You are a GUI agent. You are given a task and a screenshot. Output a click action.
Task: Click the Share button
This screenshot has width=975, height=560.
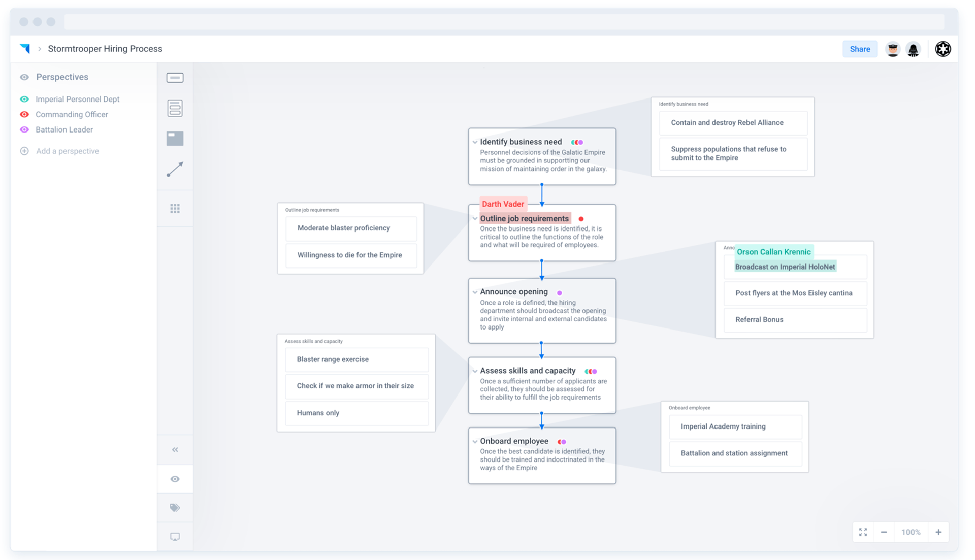(x=860, y=49)
